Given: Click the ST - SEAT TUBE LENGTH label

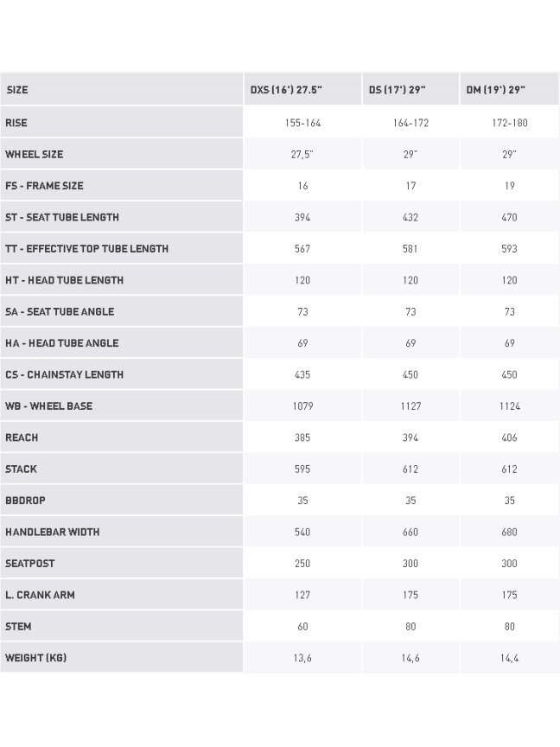Looking at the screenshot, I should [x=62, y=217].
